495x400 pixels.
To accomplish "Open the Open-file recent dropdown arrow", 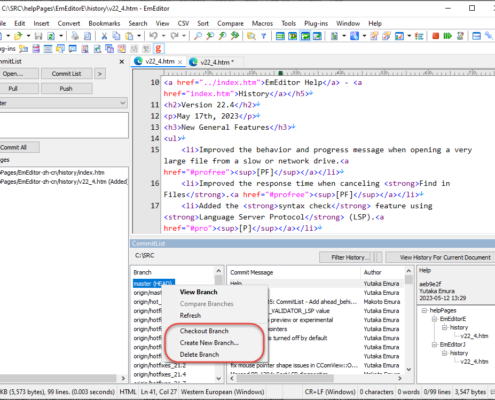I will [28, 36].
